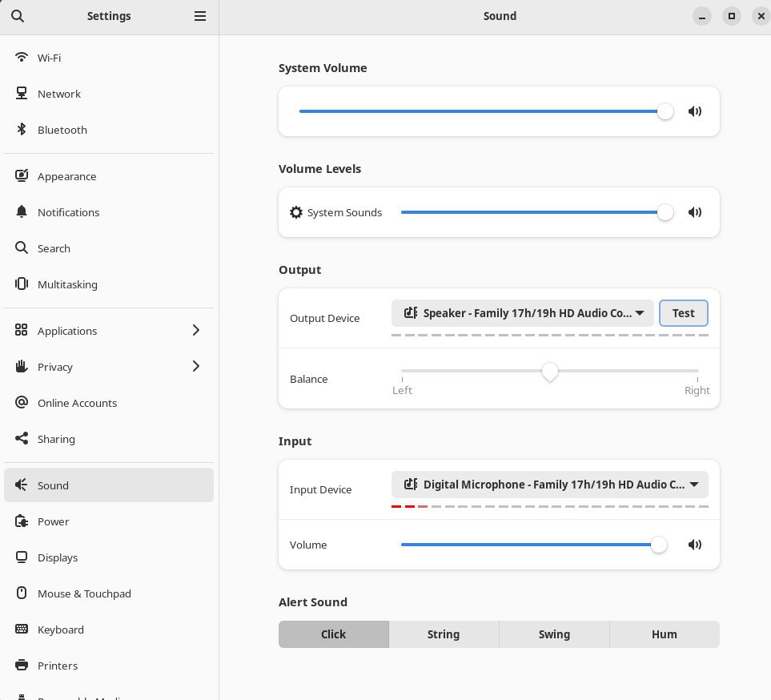Viewport: 771px width, 700px height.
Task: Switch to the Displays panel
Action: tap(58, 557)
